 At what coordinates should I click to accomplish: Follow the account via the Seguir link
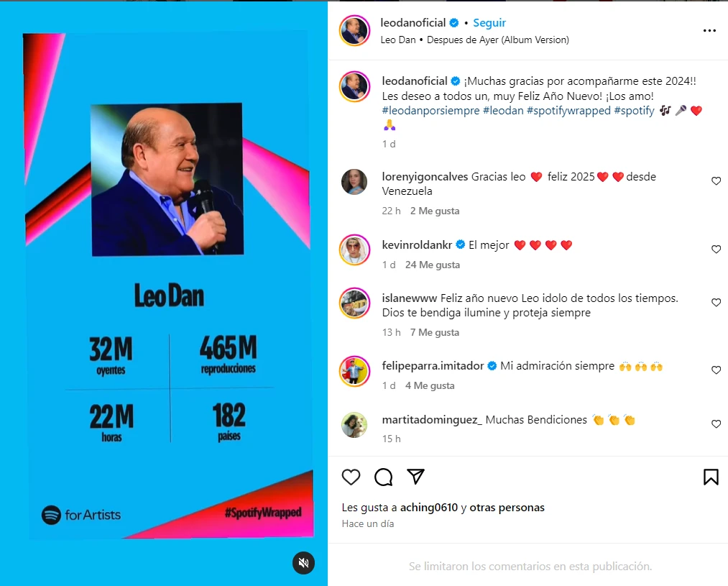pyautogui.click(x=489, y=23)
